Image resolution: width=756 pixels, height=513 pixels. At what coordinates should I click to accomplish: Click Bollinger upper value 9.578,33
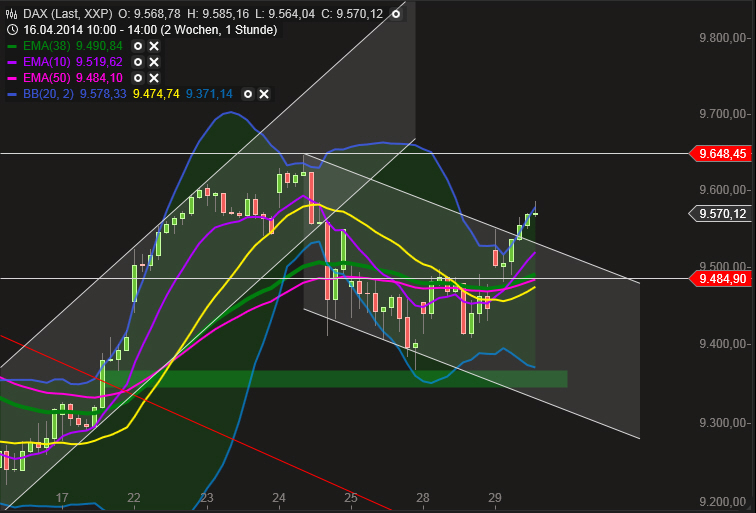103,94
